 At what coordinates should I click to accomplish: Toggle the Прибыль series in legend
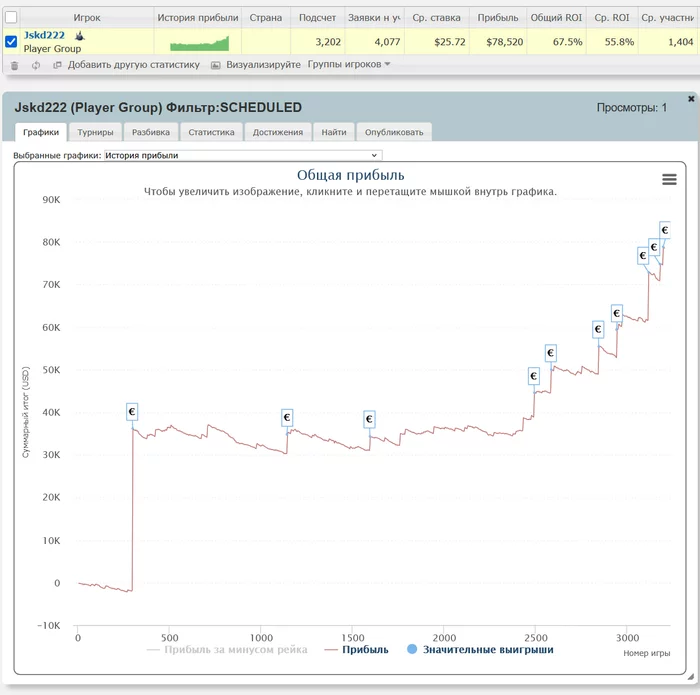pyautogui.click(x=357, y=649)
